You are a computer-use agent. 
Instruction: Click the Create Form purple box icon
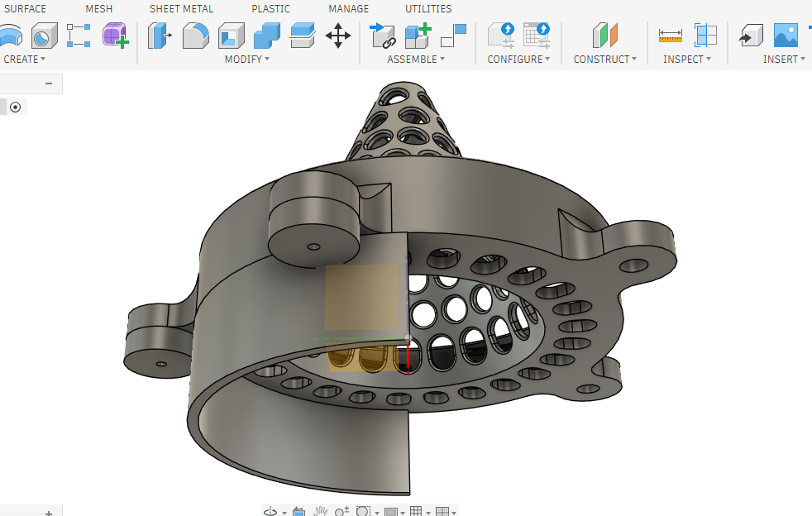click(x=115, y=36)
